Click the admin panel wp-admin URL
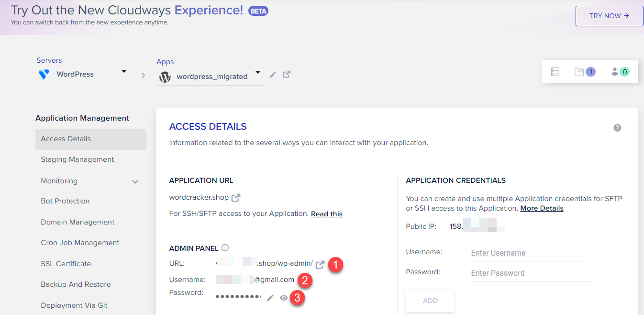The image size is (644, 315). click(x=265, y=264)
